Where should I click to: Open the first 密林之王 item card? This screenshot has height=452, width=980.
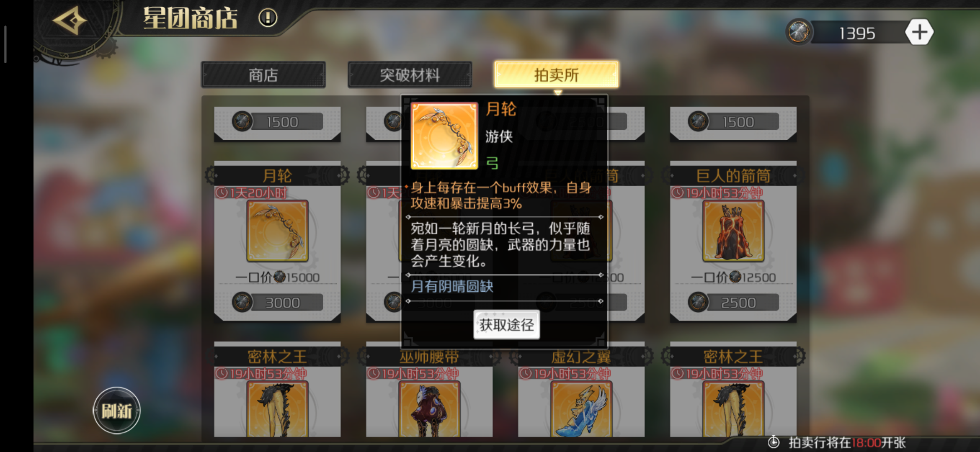point(277,390)
